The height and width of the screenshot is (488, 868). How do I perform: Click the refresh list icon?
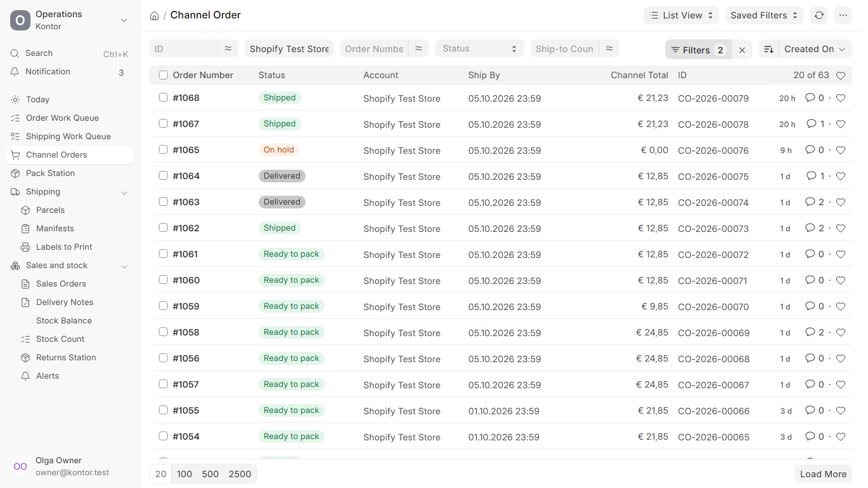click(820, 15)
